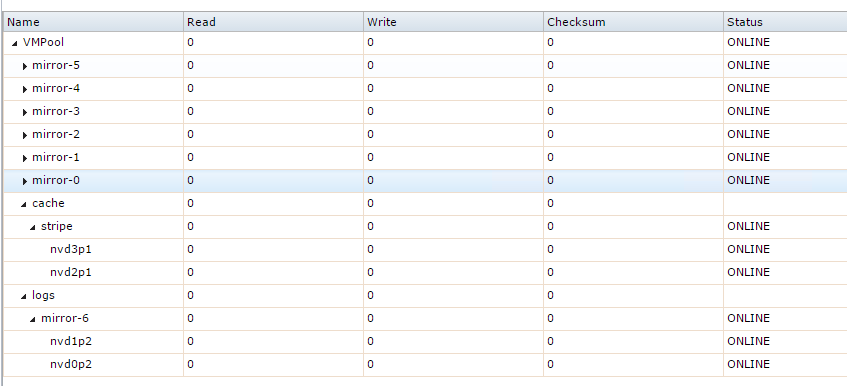Select the nvd1p2 log device
The image size is (847, 386).
coord(70,342)
